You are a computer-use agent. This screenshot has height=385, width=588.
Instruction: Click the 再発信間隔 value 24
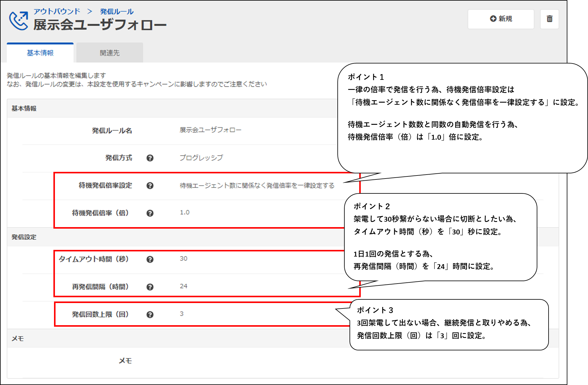pyautogui.click(x=184, y=286)
